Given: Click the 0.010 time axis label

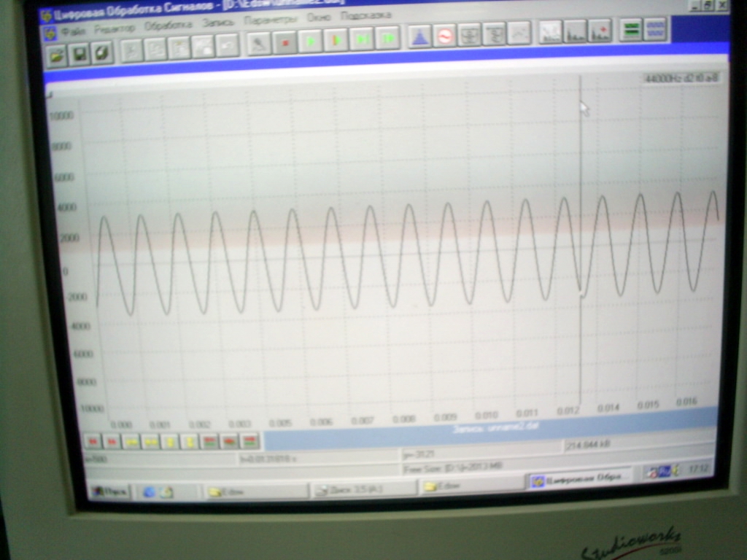Looking at the screenshot, I should [486, 415].
